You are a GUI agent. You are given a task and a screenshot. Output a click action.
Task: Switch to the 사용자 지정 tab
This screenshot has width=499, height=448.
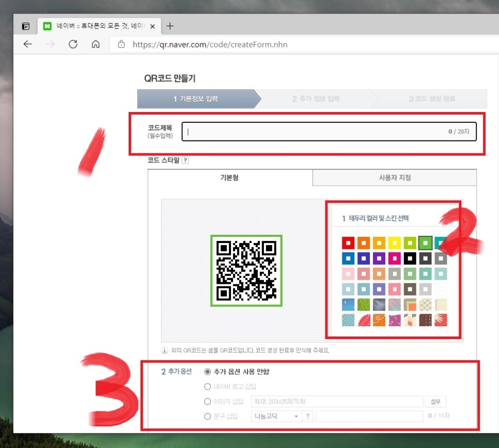coord(395,178)
